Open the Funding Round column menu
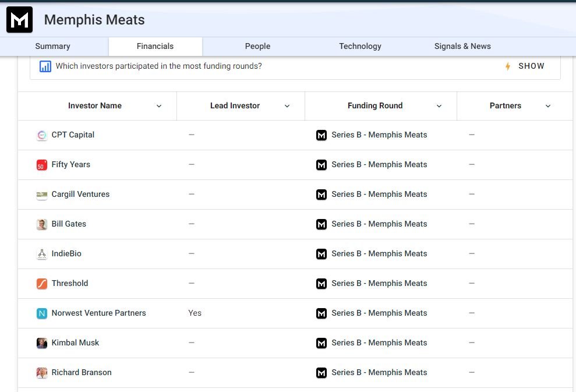This screenshot has width=576, height=392. 439,106
